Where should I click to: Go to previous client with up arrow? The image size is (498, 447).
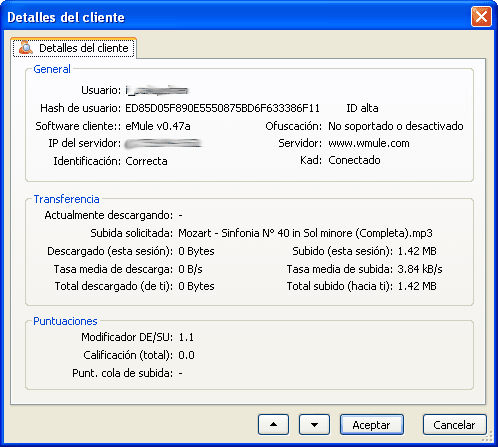[x=273, y=425]
